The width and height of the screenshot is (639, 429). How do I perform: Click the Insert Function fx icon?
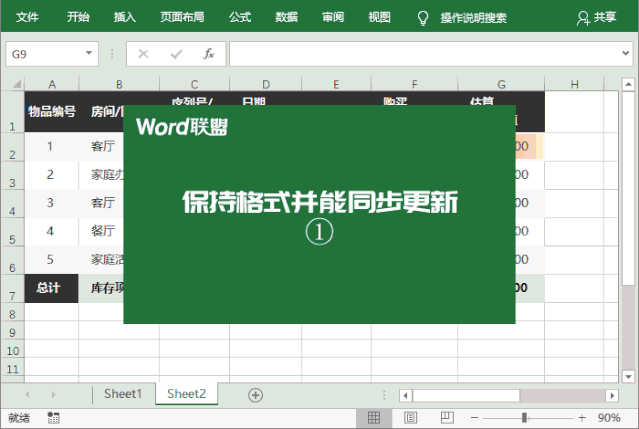tap(208, 54)
